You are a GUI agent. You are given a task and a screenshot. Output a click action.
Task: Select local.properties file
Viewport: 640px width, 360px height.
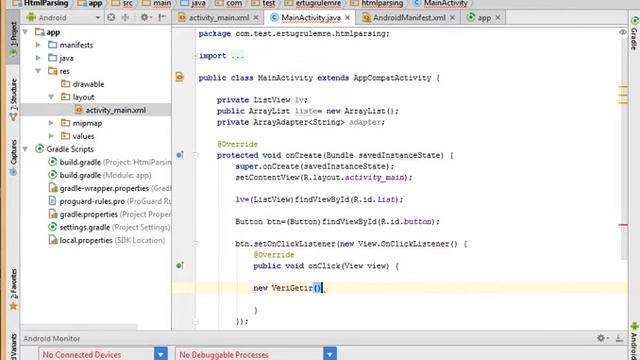coord(86,240)
